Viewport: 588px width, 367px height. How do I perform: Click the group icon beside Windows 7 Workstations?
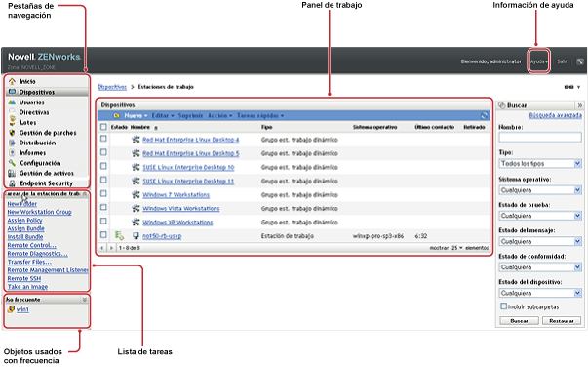click(x=136, y=195)
